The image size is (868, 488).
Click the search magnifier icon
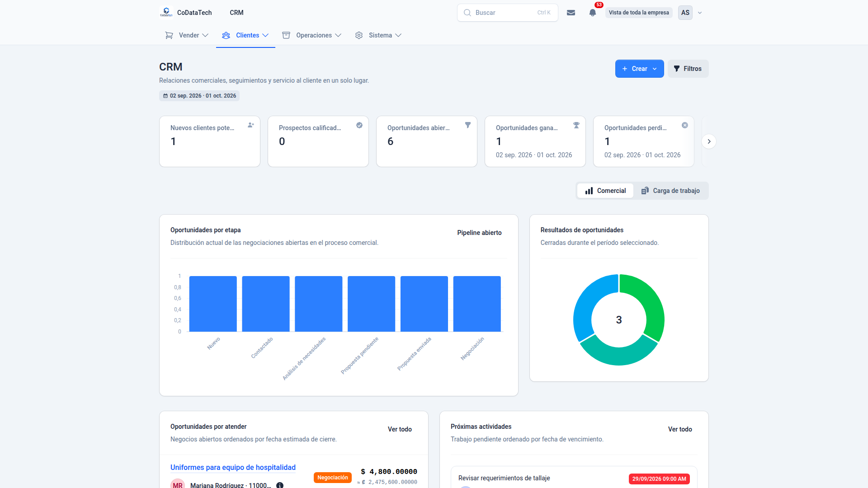467,13
